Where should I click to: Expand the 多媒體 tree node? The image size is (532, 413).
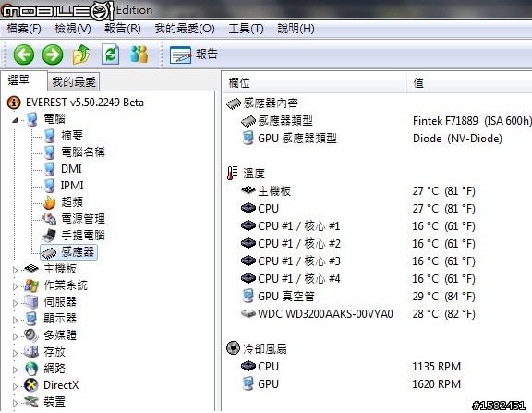click(15, 336)
